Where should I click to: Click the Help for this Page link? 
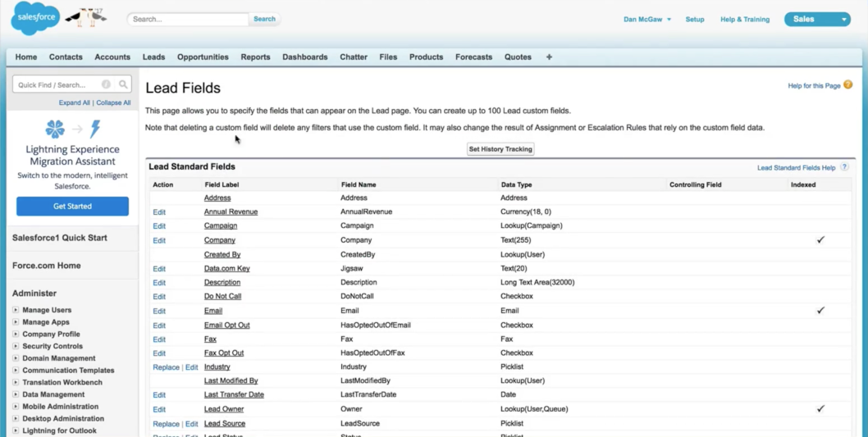pos(814,86)
